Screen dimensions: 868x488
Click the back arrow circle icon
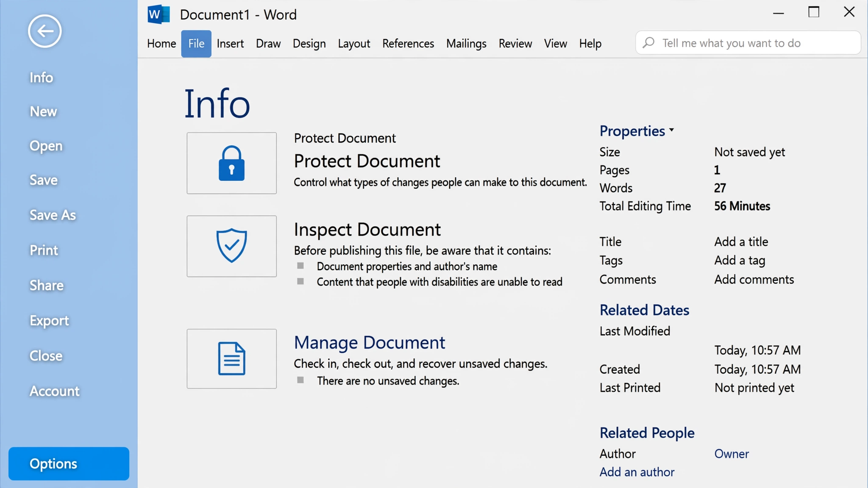(45, 31)
